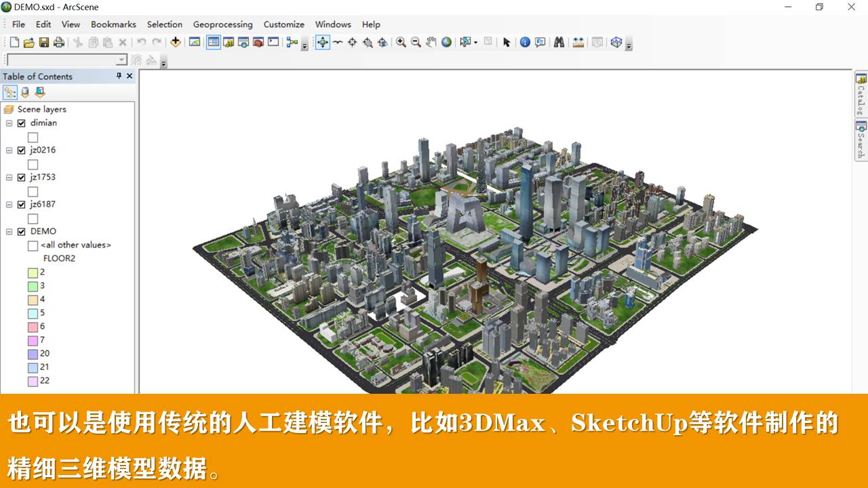
Task: Collapse the jz1753 layer tree node
Action: pyautogui.click(x=9, y=178)
